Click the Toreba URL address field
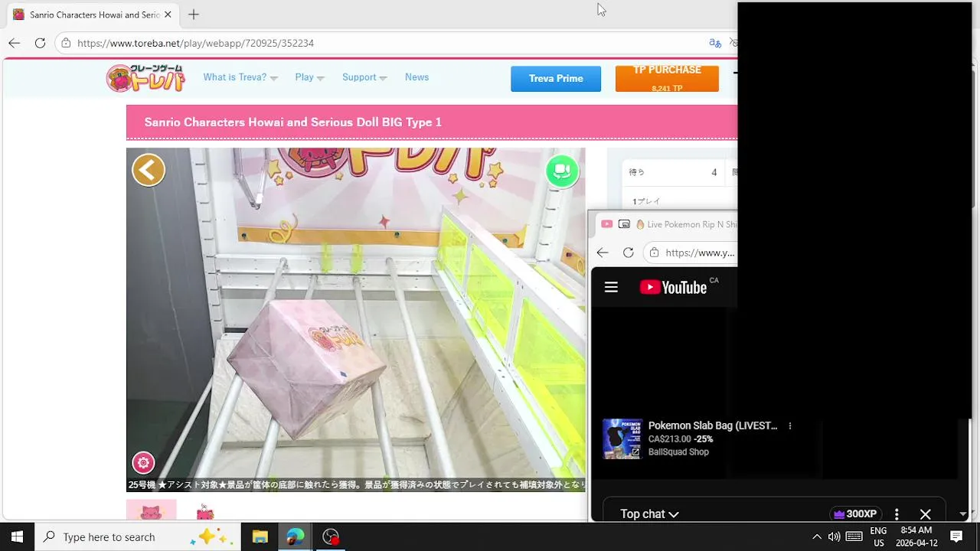The image size is (980, 551). pos(383,43)
